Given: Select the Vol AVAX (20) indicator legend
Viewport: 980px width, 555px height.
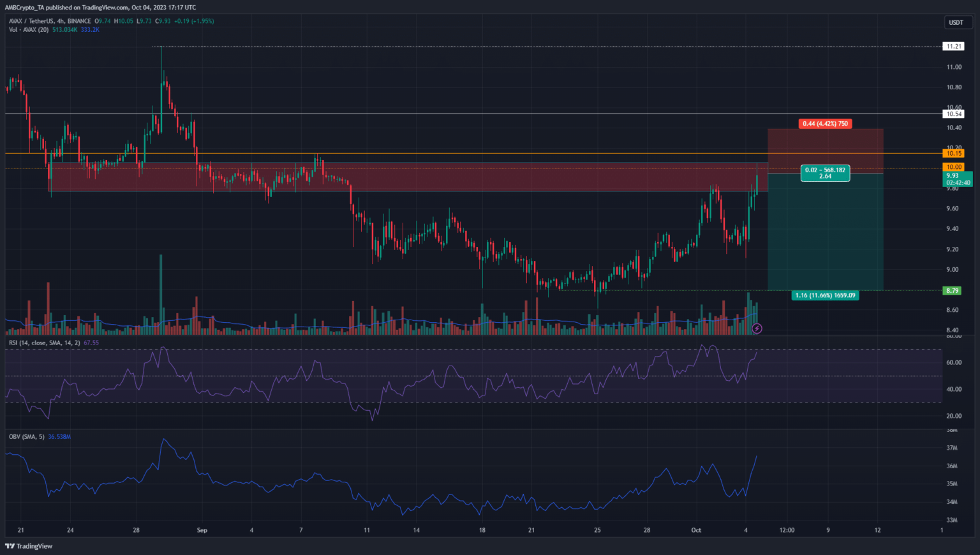Looking at the screenshot, I should coord(30,30).
